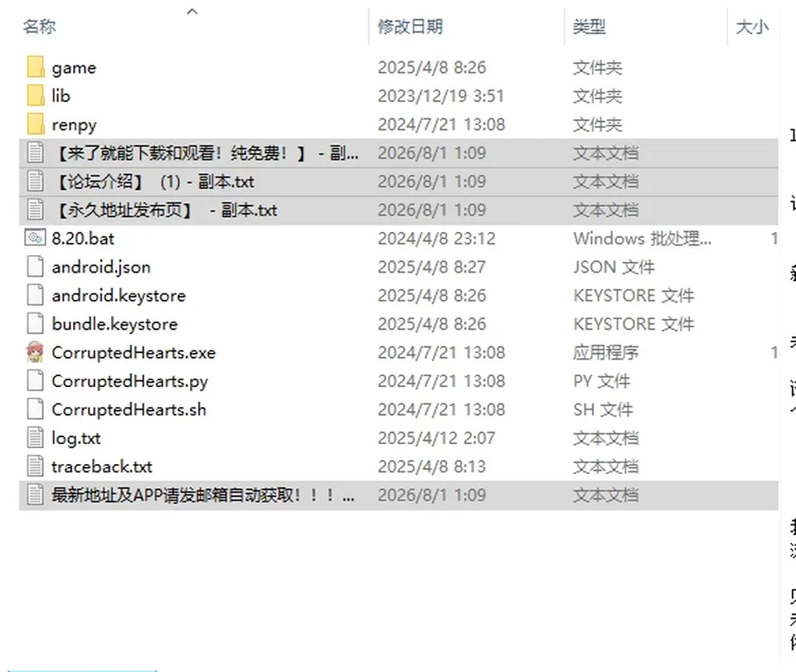Click traceback.txt document icon
The height and width of the screenshot is (672, 796).
[x=35, y=466]
